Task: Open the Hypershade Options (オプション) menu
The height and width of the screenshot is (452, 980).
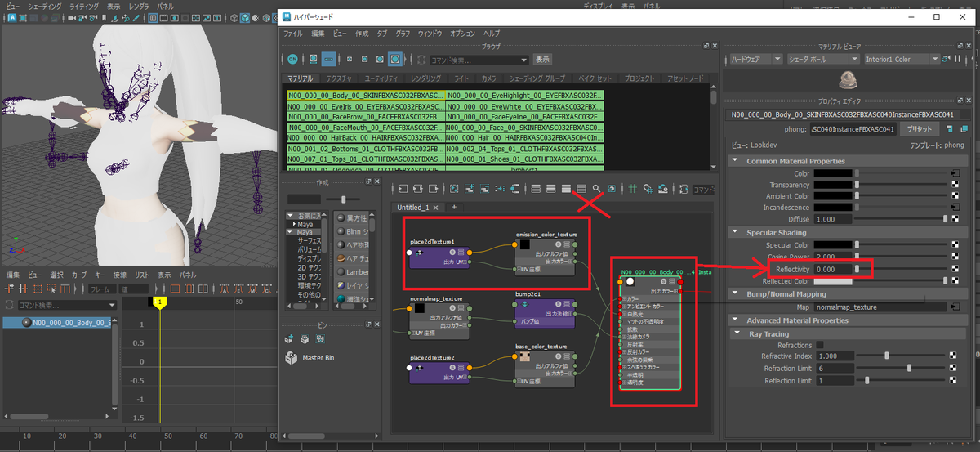Action: (x=462, y=34)
